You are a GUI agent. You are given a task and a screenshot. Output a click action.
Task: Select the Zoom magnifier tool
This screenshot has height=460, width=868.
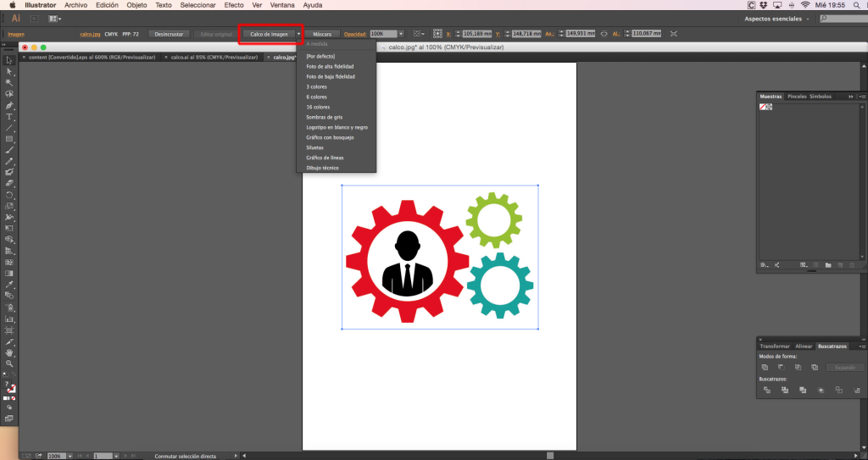click(x=9, y=363)
